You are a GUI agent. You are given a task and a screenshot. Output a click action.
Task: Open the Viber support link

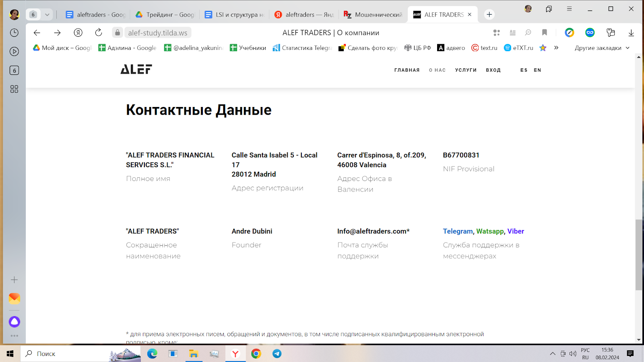pyautogui.click(x=516, y=231)
